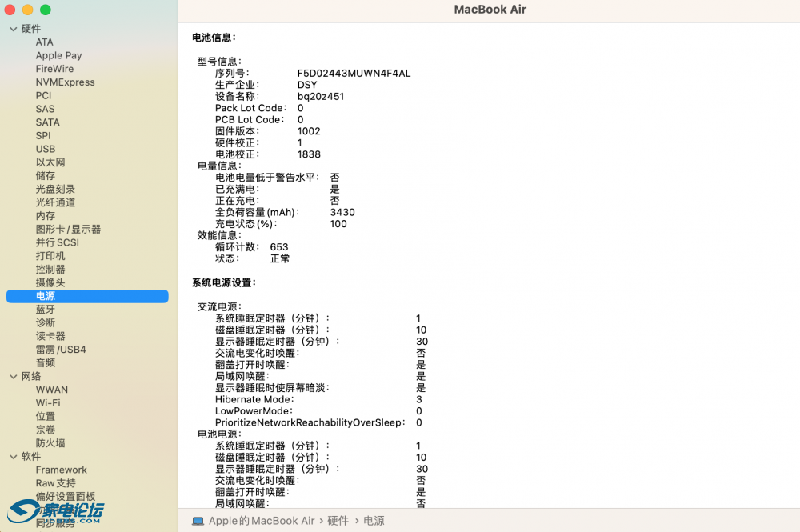
Task: Click the laptop icon in path bar
Action: pos(198,521)
